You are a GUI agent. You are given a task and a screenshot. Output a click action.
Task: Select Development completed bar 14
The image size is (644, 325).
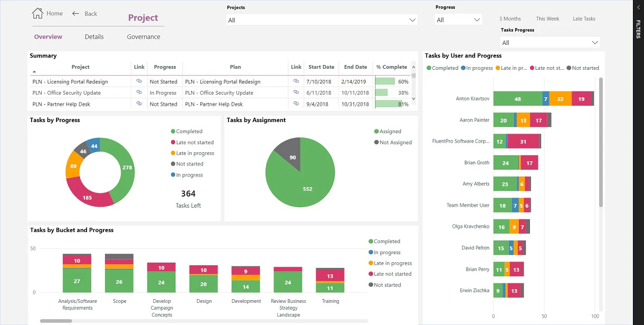[246, 287]
